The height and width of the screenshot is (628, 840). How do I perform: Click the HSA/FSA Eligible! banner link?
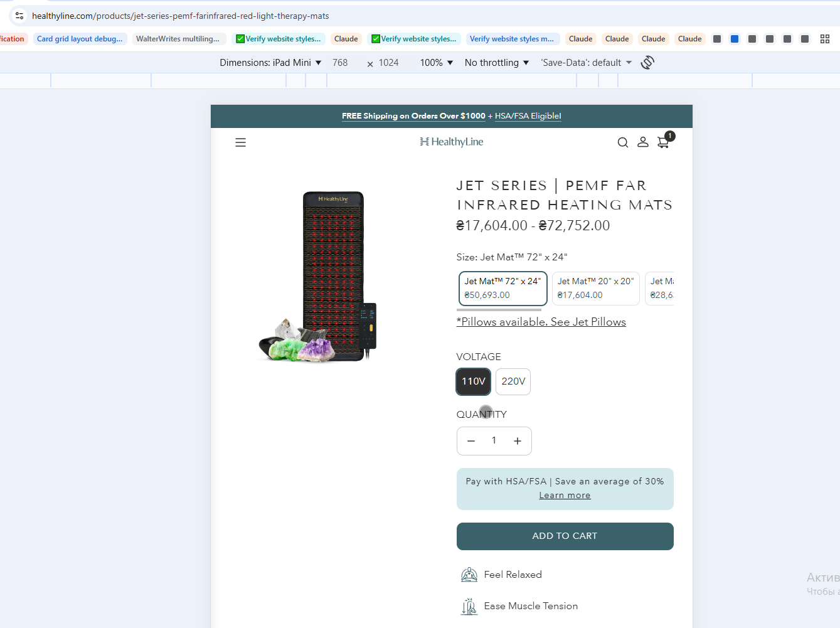pos(528,116)
